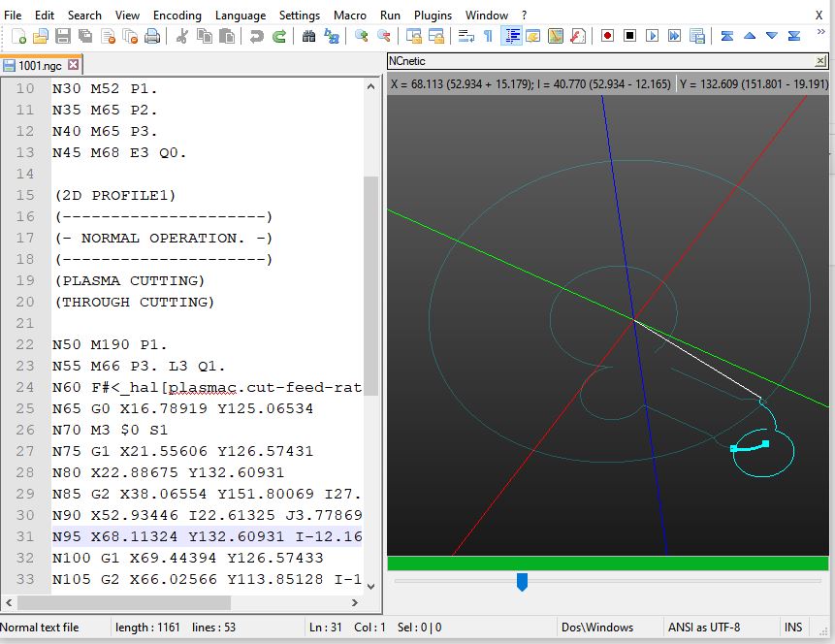Open the Window menu
The width and height of the screenshot is (835, 644).
(486, 15)
